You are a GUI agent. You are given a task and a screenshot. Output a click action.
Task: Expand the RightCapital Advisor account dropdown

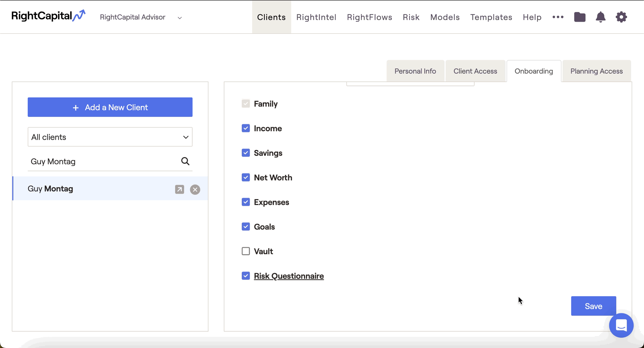pos(141,17)
